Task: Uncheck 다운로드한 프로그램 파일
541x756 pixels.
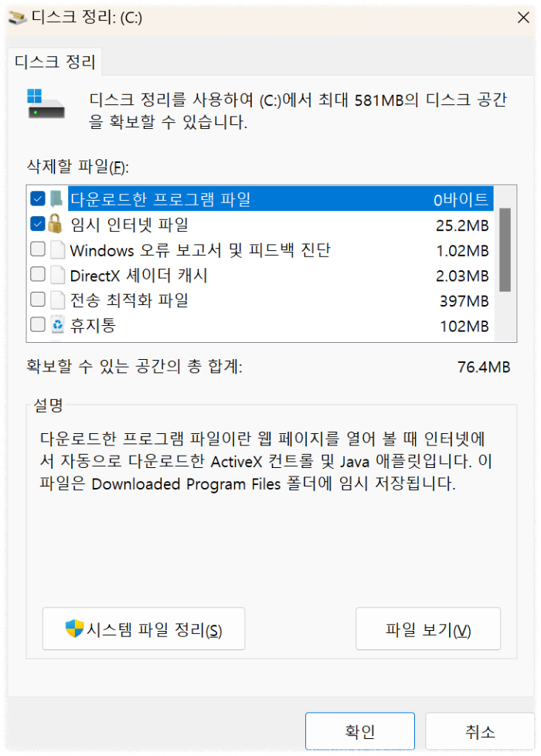Action: click(36, 198)
